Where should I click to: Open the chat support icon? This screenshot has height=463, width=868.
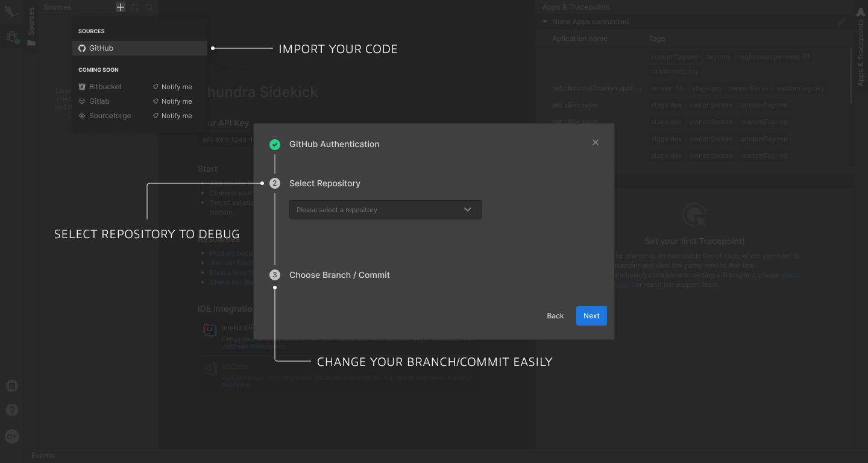click(x=12, y=386)
